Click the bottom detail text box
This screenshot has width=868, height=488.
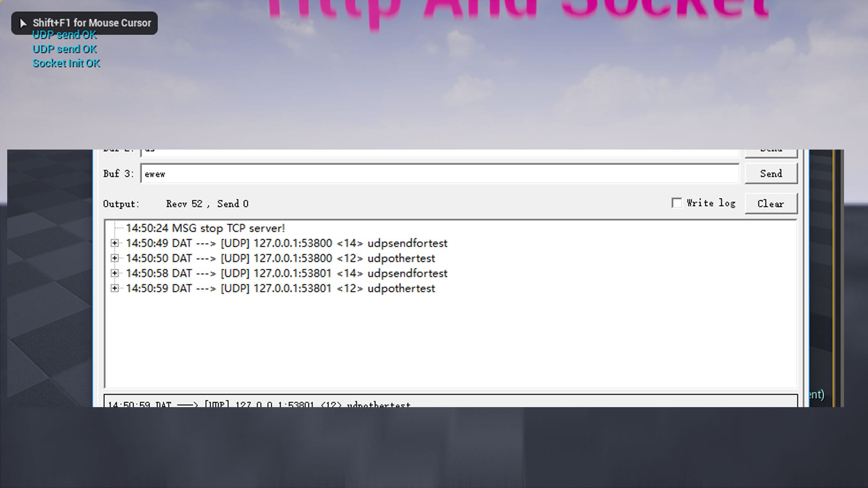tap(450, 401)
